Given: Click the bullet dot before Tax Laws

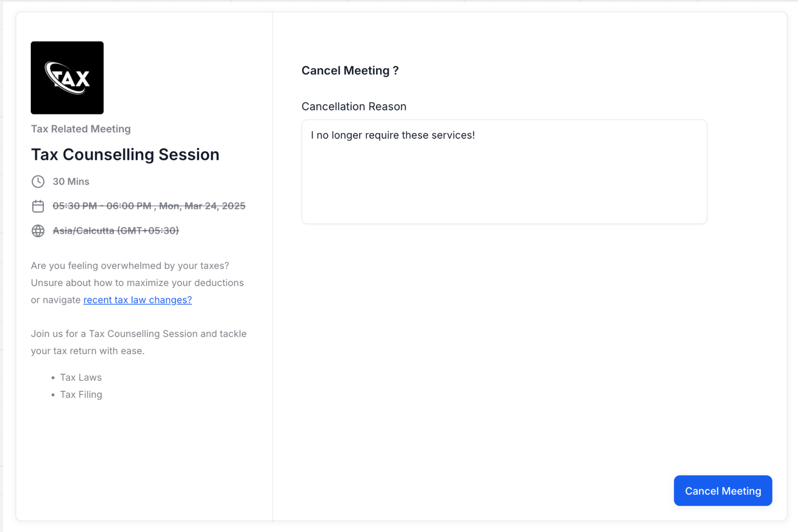Looking at the screenshot, I should point(53,378).
